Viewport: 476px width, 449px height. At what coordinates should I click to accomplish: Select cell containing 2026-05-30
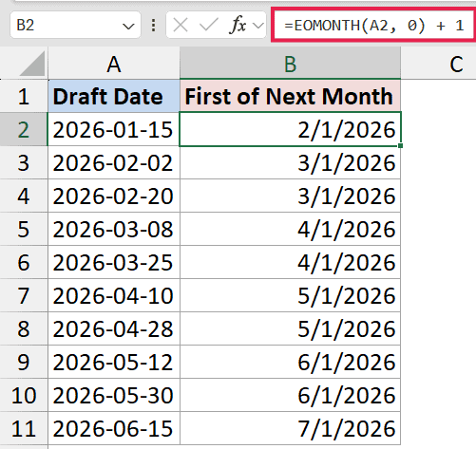pyautogui.click(x=114, y=395)
